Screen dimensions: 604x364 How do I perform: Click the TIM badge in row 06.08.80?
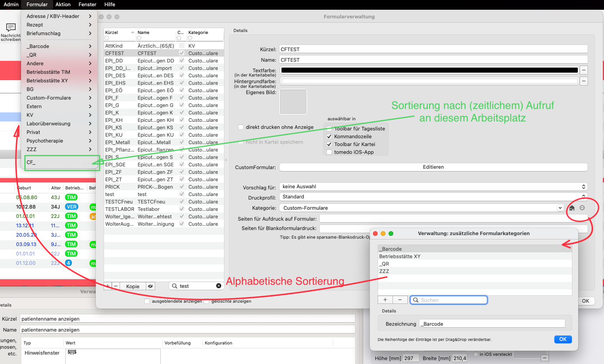[71, 197]
